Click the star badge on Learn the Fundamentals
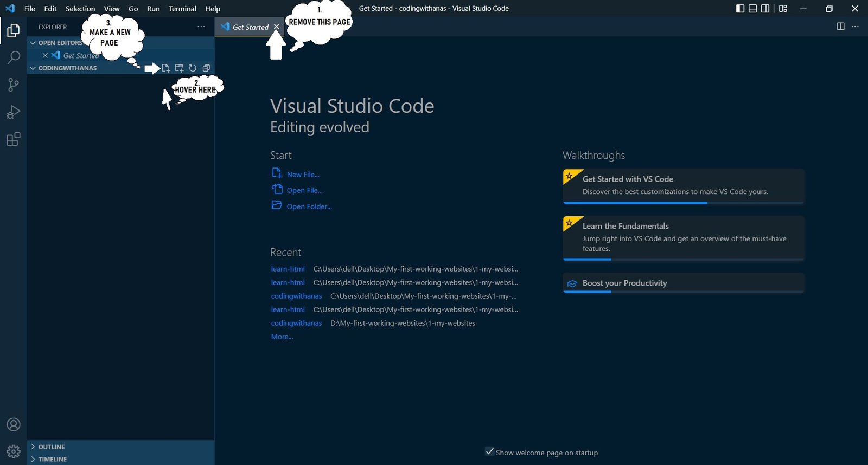The height and width of the screenshot is (465, 868). click(570, 223)
